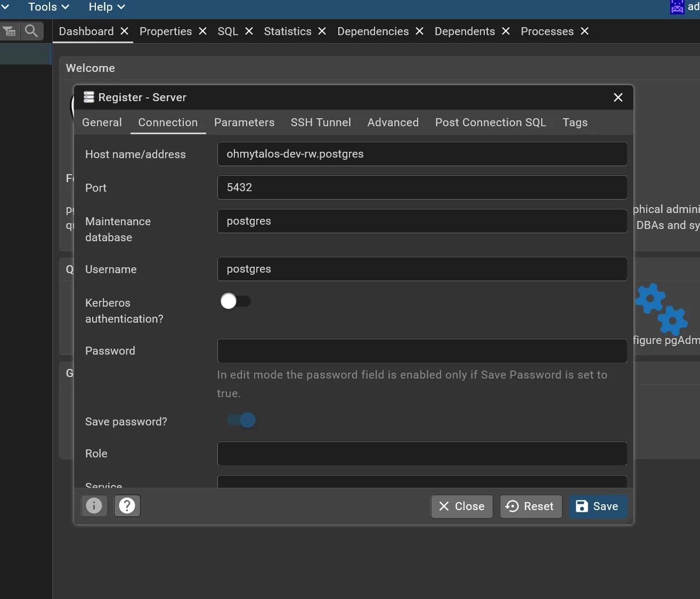The width and height of the screenshot is (700, 599).
Task: Save the server registration
Action: tap(598, 506)
